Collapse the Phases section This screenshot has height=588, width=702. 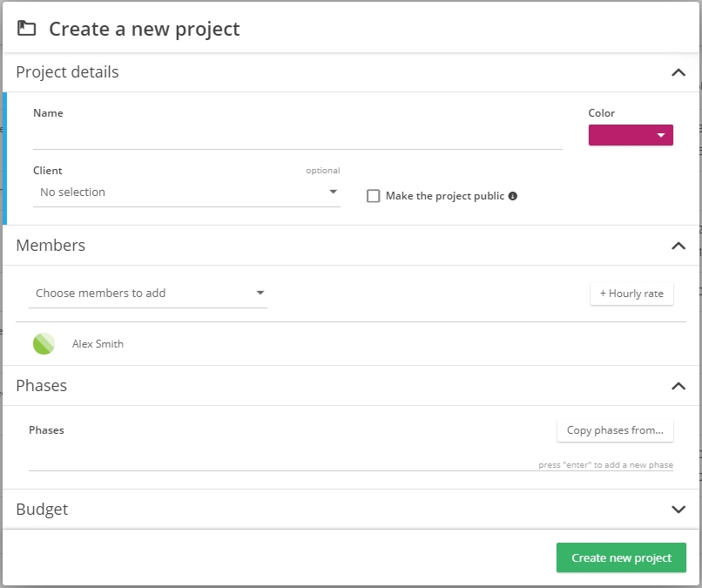(678, 386)
